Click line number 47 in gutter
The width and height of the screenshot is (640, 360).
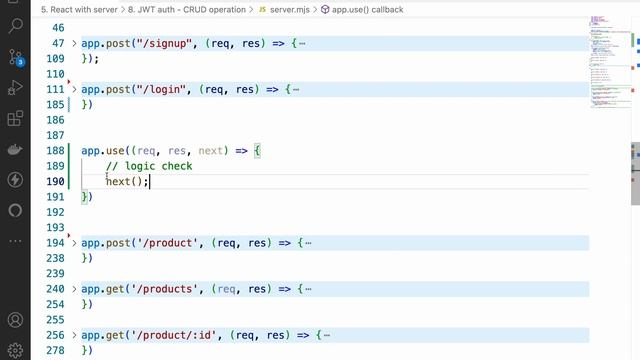(x=58, y=43)
